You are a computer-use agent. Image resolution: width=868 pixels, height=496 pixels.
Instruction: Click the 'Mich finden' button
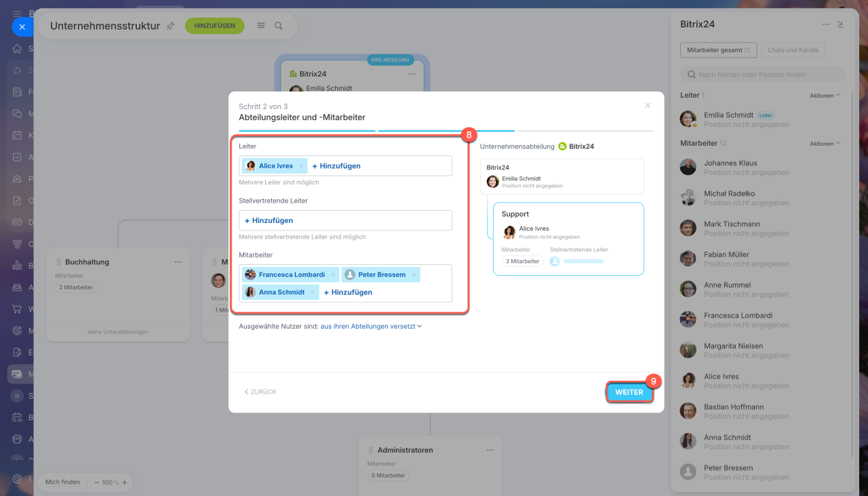tap(62, 482)
